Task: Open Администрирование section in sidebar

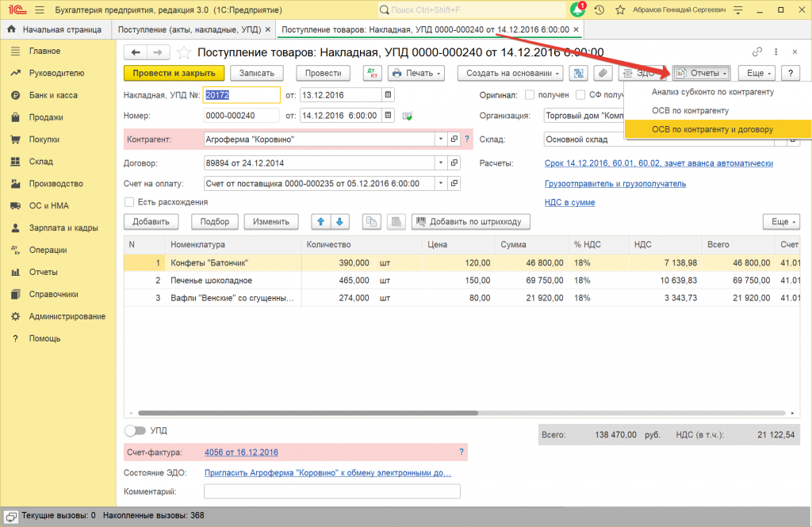Action: click(67, 316)
